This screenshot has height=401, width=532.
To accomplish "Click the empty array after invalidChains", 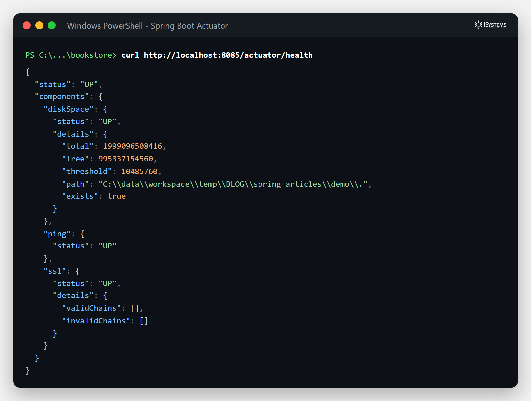I will 144,321.
